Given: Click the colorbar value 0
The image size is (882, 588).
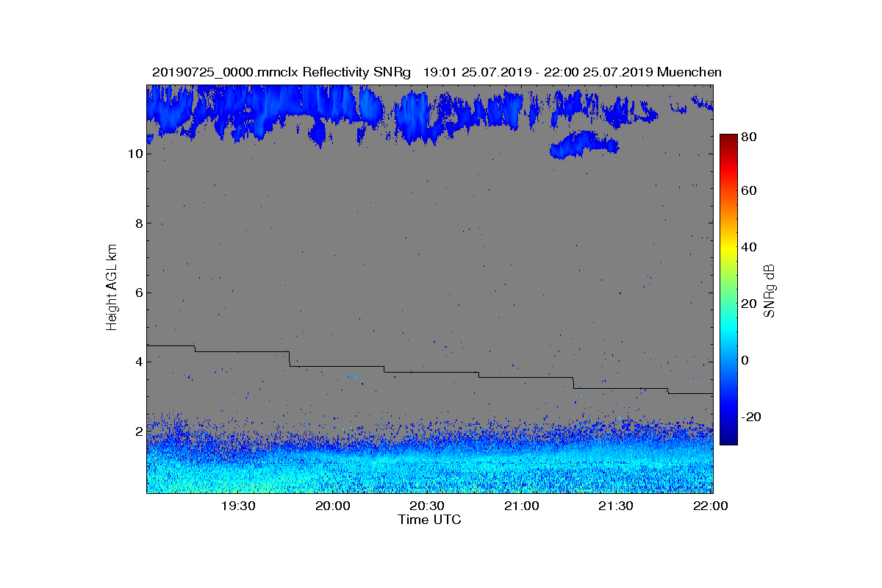Looking at the screenshot, I should 747,360.
